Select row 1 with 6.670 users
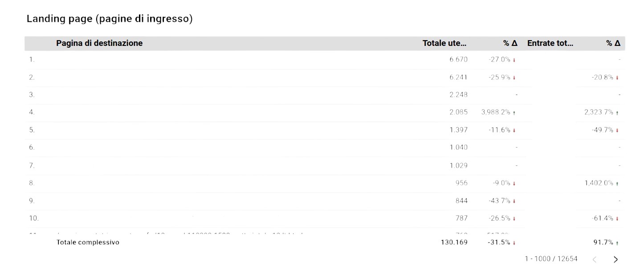This screenshot has width=644, height=267. [325, 59]
